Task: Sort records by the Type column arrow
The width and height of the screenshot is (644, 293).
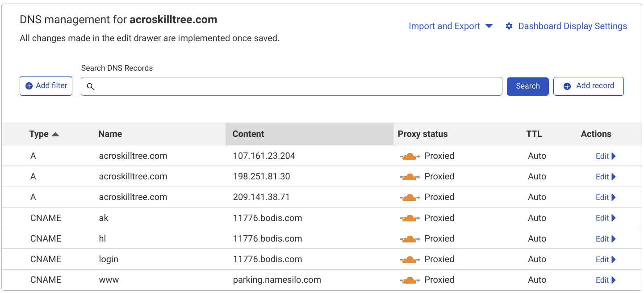Action: pos(55,134)
